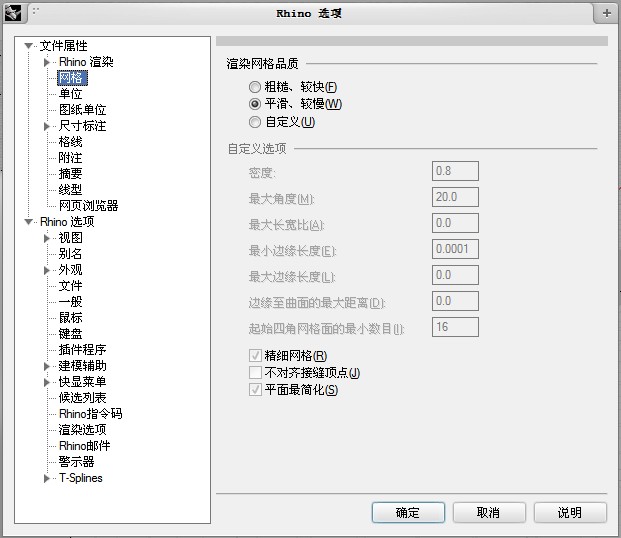Select 网格 in the tree
621x538 pixels.
[x=72, y=78]
